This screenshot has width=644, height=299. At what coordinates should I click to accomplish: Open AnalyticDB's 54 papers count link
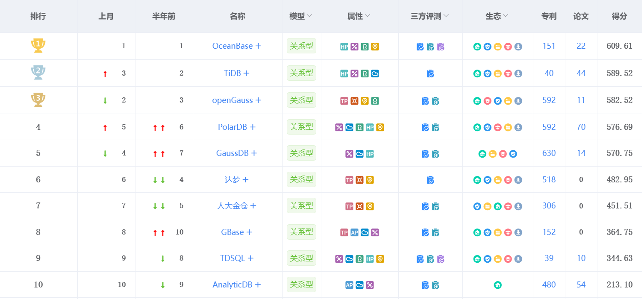(x=581, y=284)
